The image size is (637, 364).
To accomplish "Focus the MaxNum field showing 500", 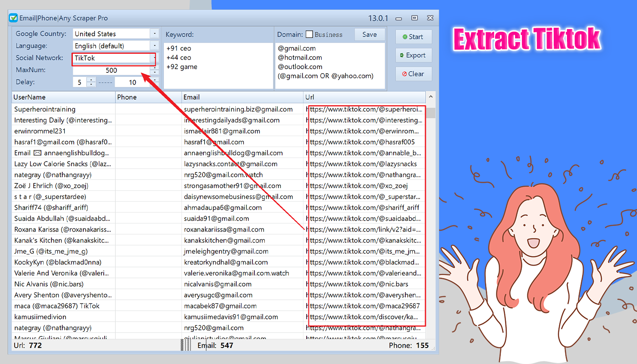I will click(111, 70).
